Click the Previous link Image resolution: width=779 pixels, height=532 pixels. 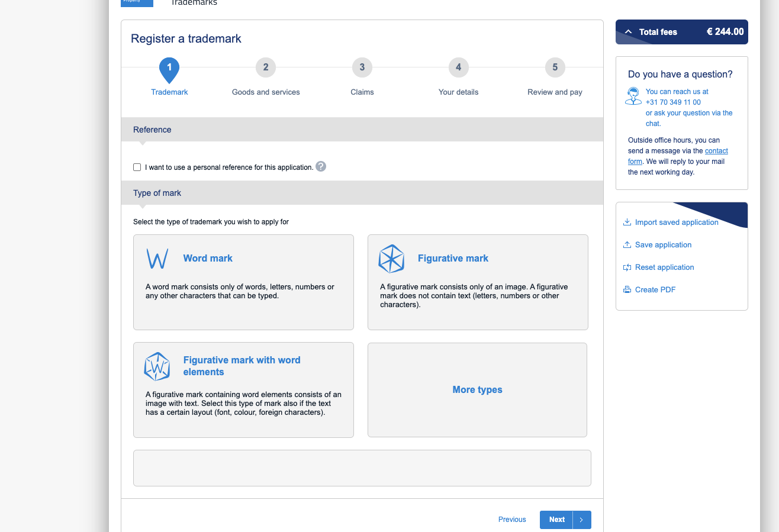point(512,520)
